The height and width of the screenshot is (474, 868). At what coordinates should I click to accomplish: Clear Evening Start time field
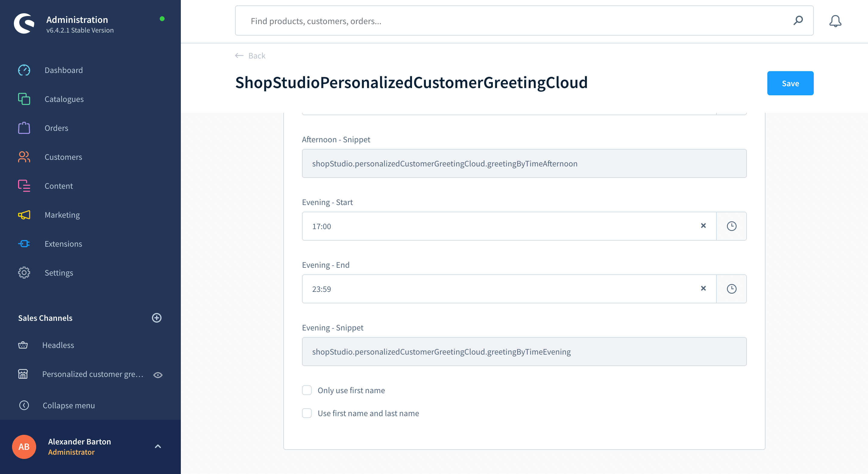click(703, 226)
